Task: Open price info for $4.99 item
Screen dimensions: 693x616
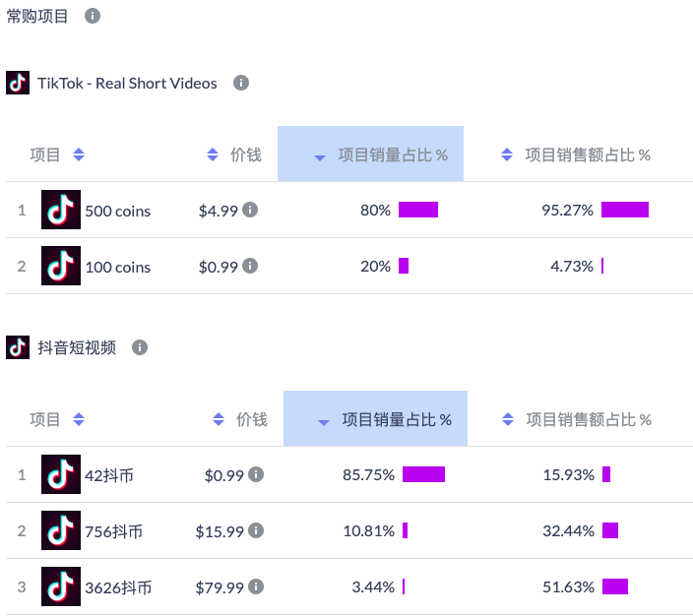Action: click(250, 210)
